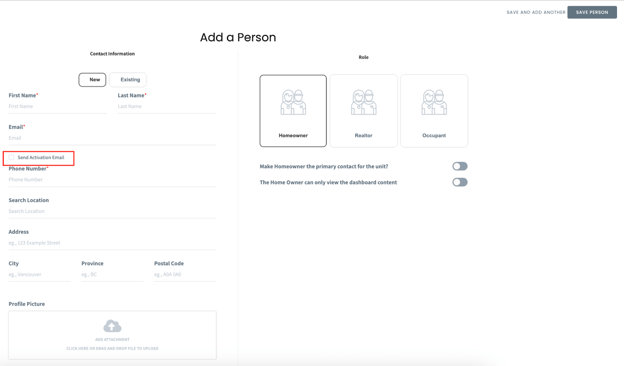Click the Address input field
The height and width of the screenshot is (366, 624).
pyautogui.click(x=112, y=243)
